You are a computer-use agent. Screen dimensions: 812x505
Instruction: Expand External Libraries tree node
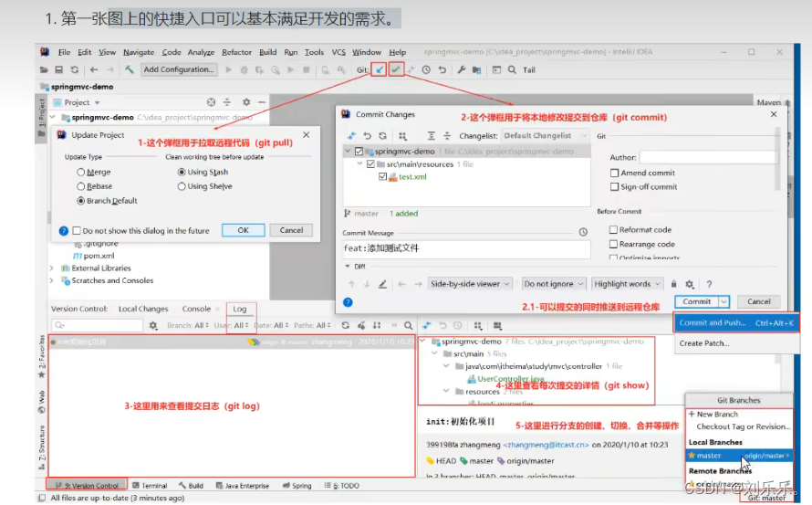pos(52,268)
